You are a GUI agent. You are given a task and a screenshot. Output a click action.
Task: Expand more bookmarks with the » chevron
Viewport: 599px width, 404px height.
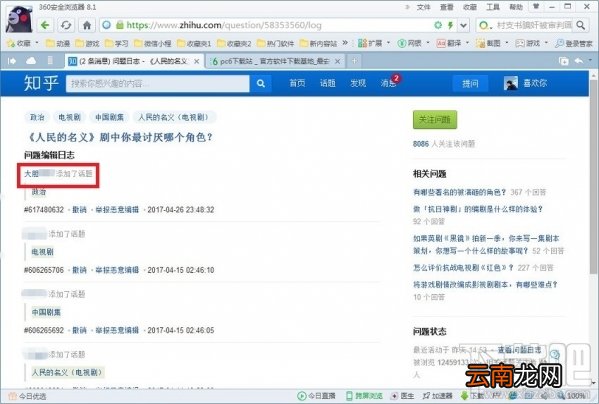click(345, 43)
